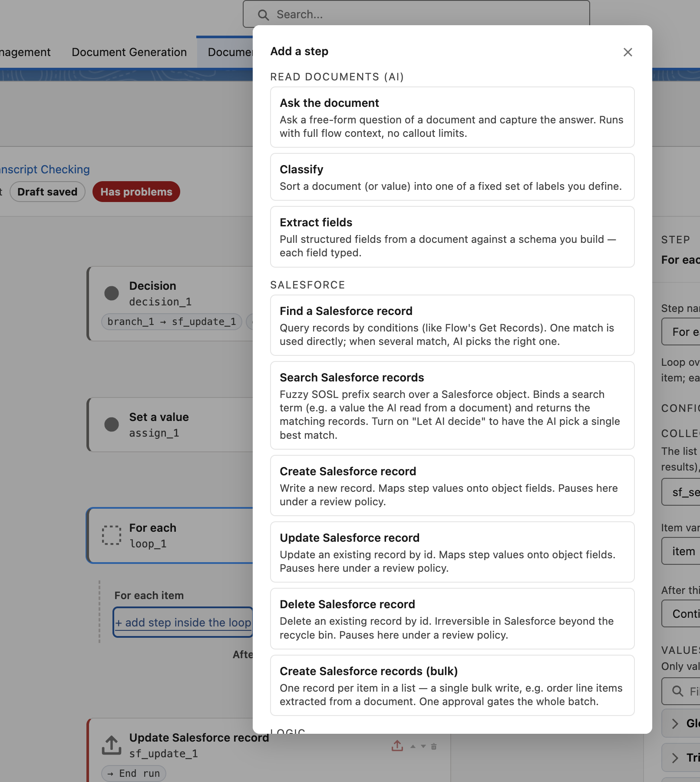Image resolution: width=700 pixels, height=782 pixels.
Task: Click the Item variable field containing 'item'
Action: 681,551
